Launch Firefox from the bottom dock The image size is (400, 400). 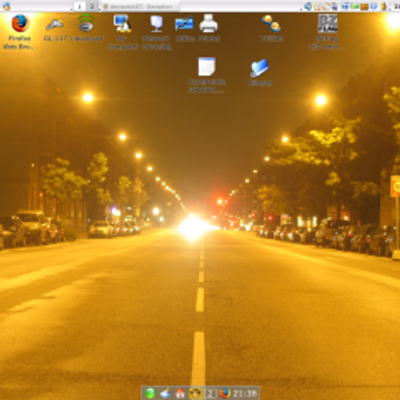(225, 393)
